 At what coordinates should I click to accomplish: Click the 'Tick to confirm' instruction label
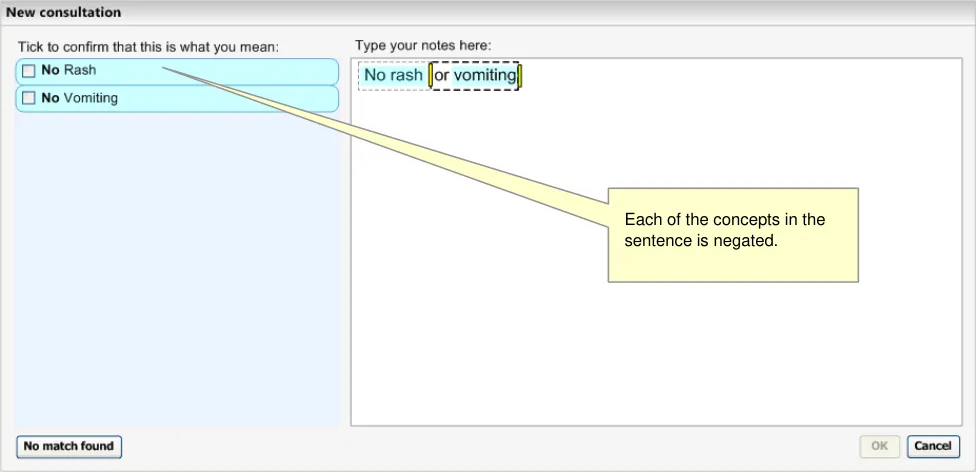[x=148, y=46]
